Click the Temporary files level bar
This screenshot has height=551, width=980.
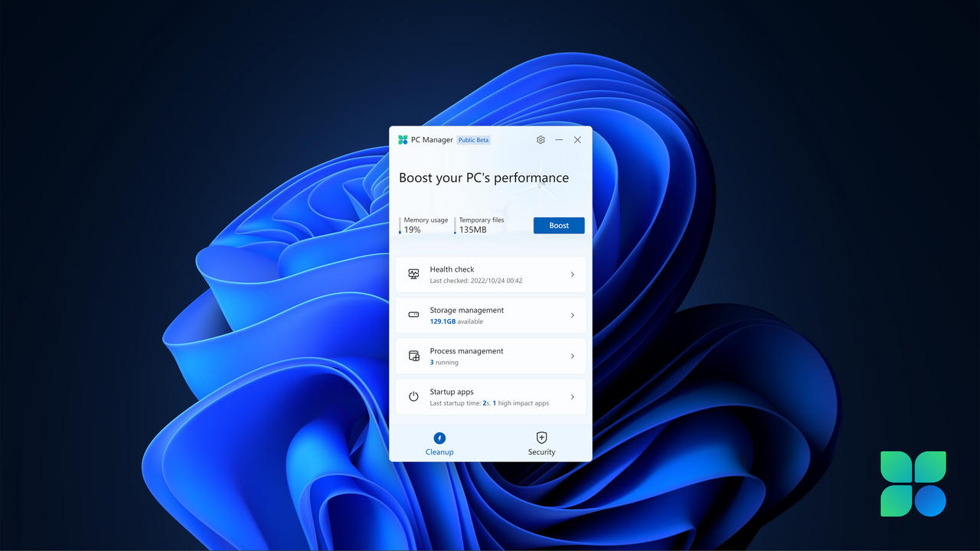[455, 225]
